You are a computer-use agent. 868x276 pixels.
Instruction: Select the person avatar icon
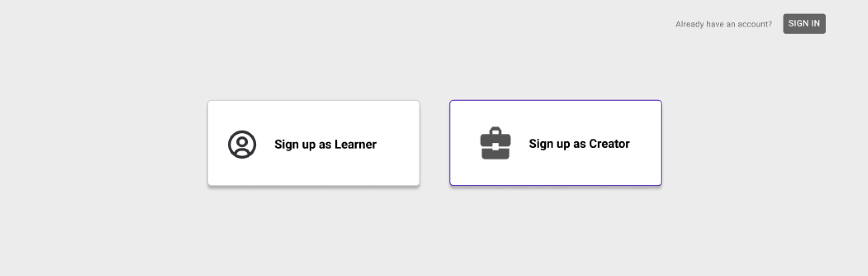point(242,144)
